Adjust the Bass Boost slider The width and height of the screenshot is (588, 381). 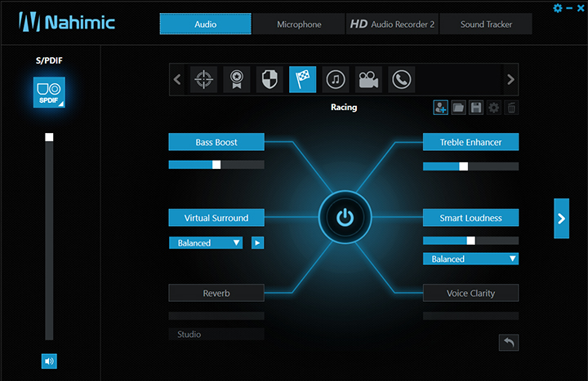(216, 165)
